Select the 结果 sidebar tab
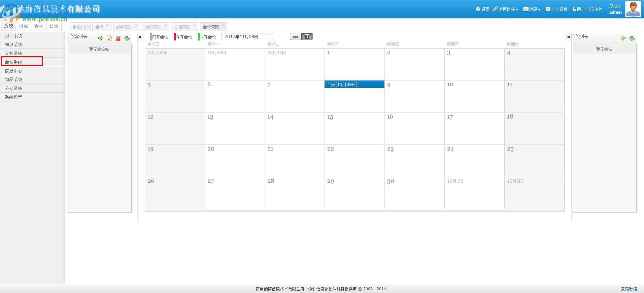 54,26
